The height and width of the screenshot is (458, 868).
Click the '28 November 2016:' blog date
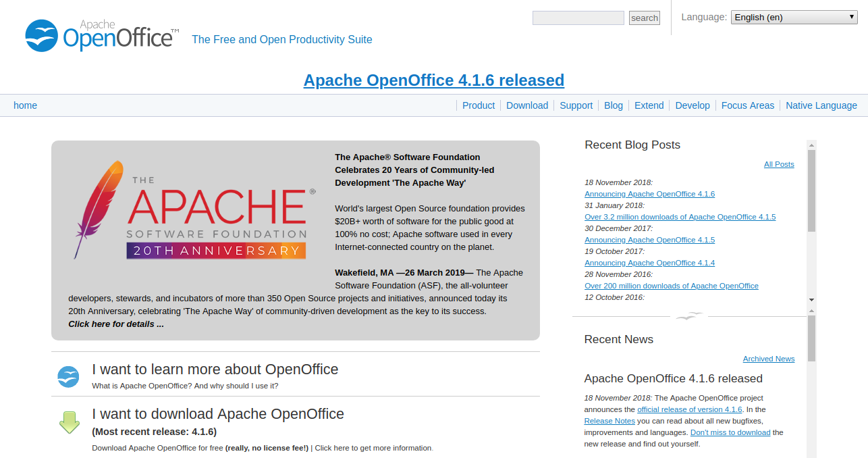619,274
